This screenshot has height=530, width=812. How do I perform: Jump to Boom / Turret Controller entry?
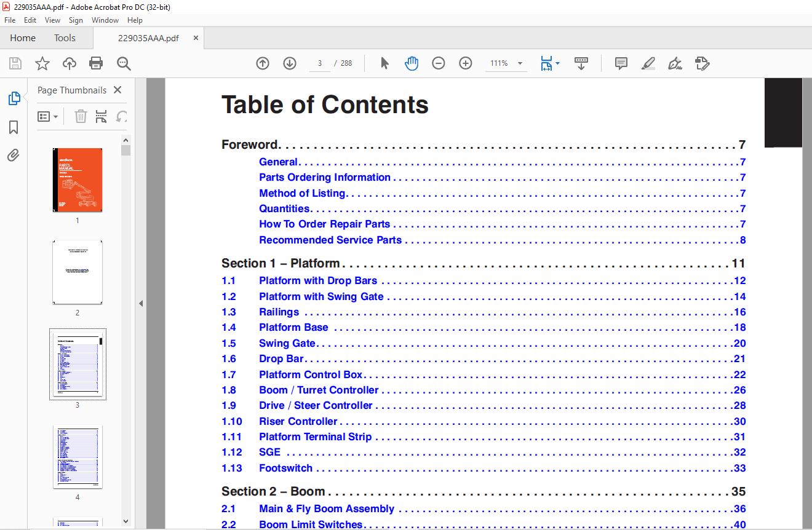point(319,390)
